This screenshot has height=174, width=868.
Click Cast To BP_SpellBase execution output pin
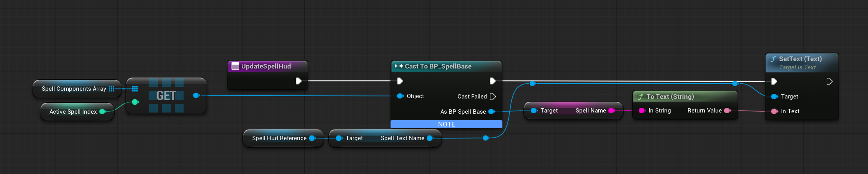[x=493, y=81]
